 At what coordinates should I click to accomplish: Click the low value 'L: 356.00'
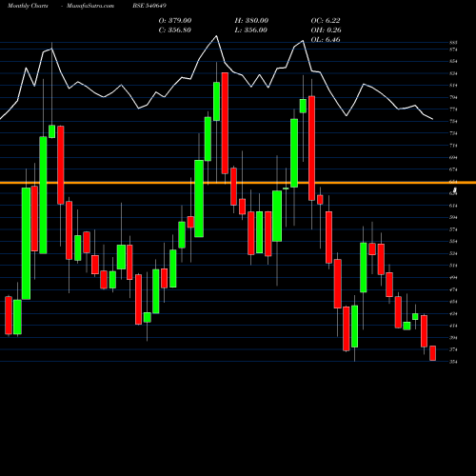[x=250, y=30]
